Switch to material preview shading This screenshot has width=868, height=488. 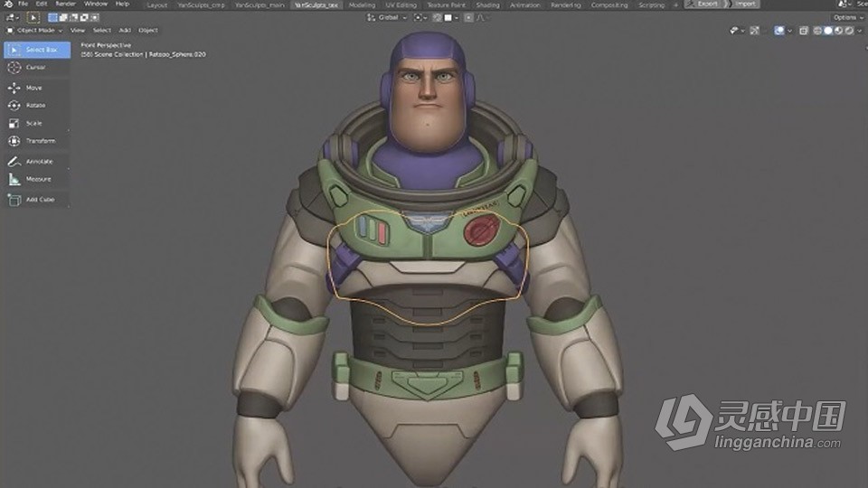(839, 31)
